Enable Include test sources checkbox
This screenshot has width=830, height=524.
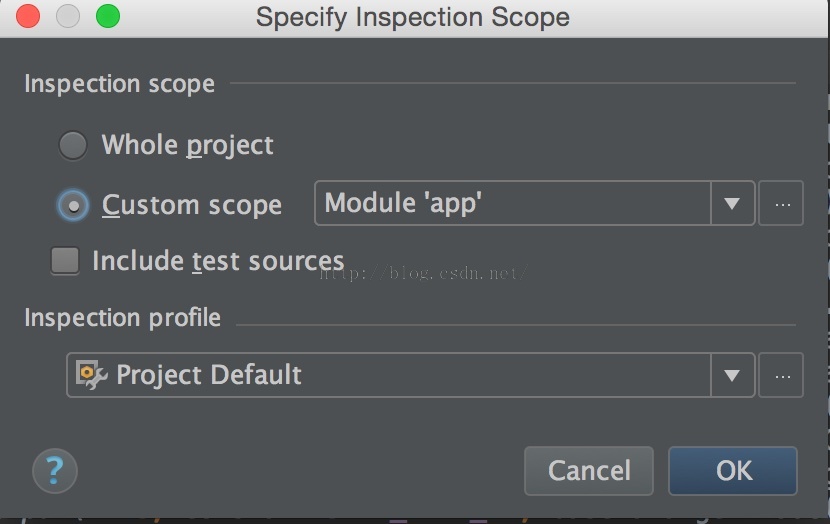point(65,260)
